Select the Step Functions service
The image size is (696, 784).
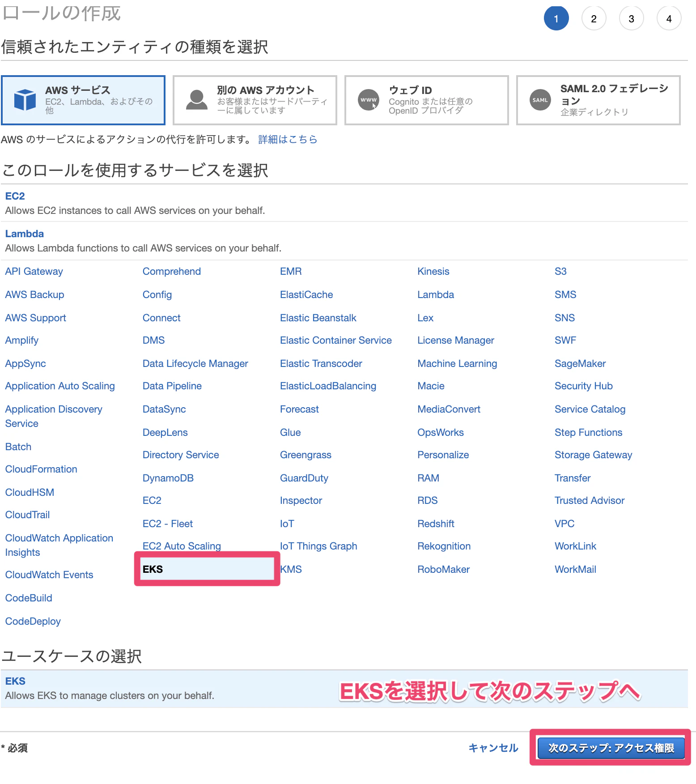(x=588, y=432)
